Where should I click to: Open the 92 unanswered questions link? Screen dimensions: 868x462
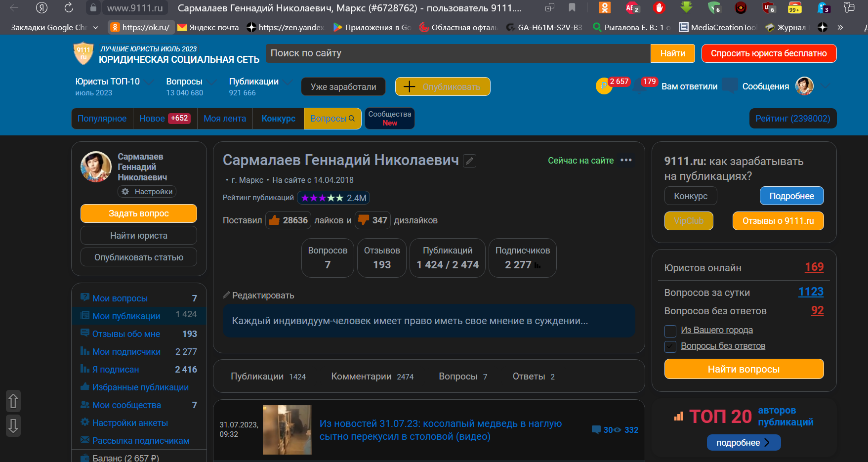(x=817, y=311)
